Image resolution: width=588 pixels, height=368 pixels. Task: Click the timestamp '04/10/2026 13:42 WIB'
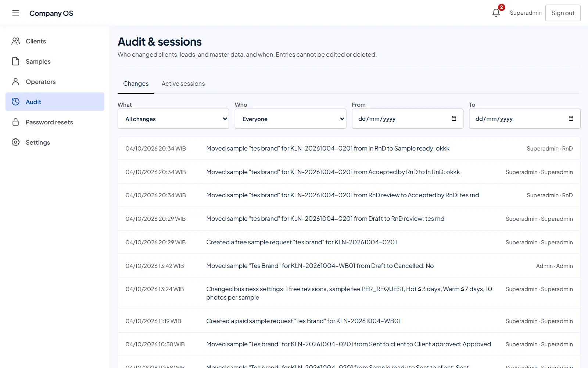coord(155,266)
